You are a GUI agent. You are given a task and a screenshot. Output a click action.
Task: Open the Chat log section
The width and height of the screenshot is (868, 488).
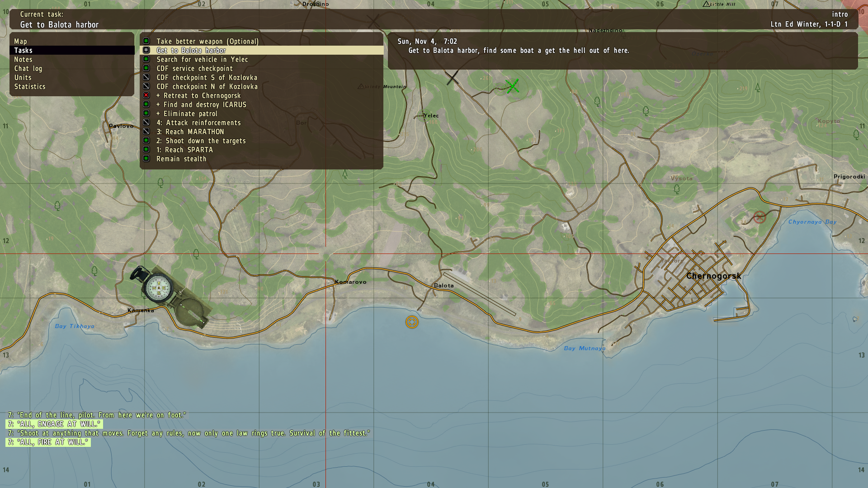28,68
